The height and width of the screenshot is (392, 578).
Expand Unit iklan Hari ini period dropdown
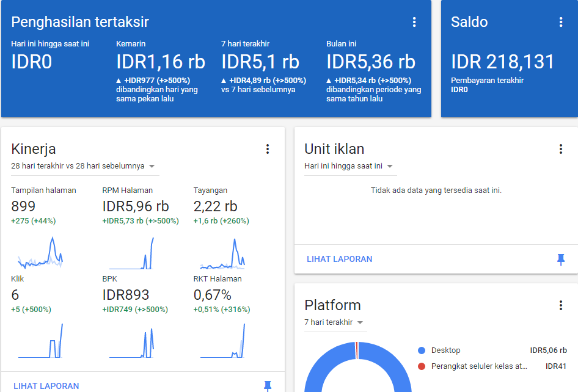[351, 166]
